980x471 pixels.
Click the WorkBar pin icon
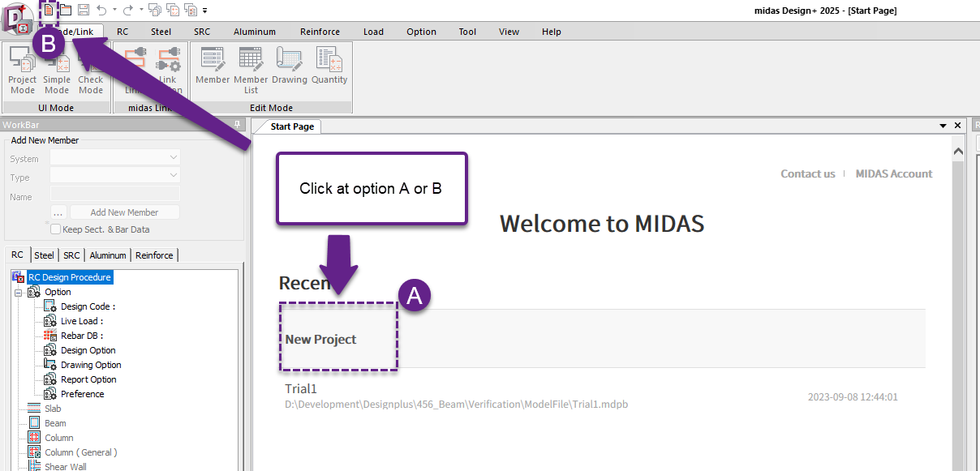pyautogui.click(x=237, y=125)
